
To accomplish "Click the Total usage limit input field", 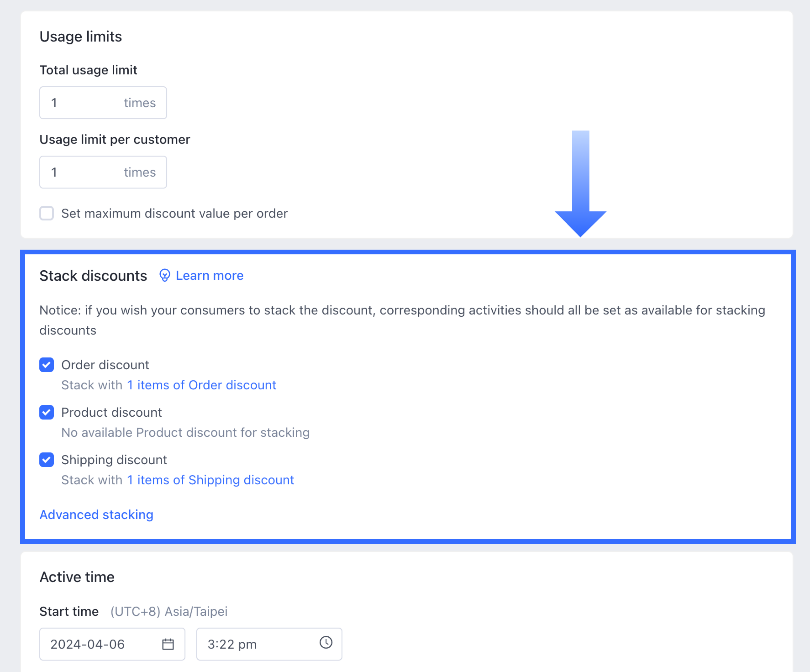I will point(103,103).
